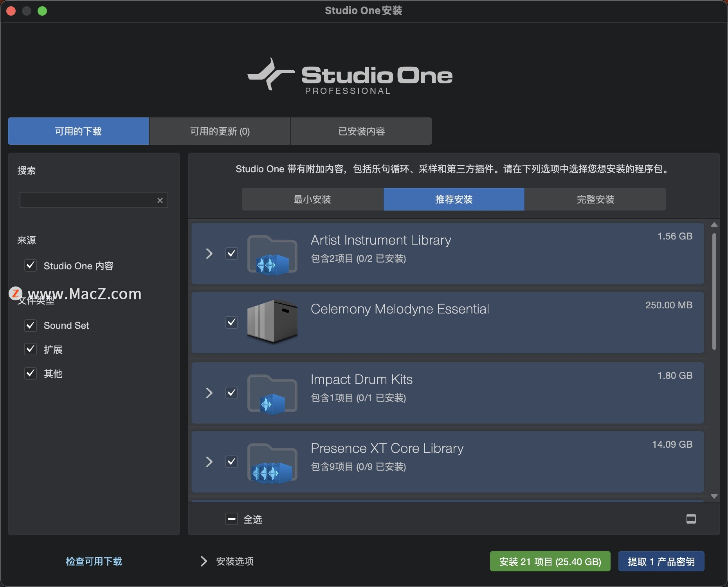
Task: Click the Artist Instrument Library title text
Action: click(x=381, y=240)
